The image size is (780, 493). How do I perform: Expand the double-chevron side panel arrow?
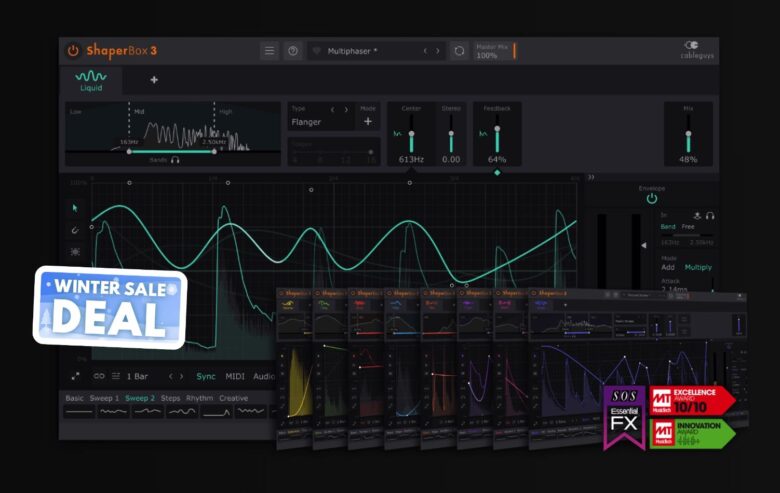pos(590,177)
